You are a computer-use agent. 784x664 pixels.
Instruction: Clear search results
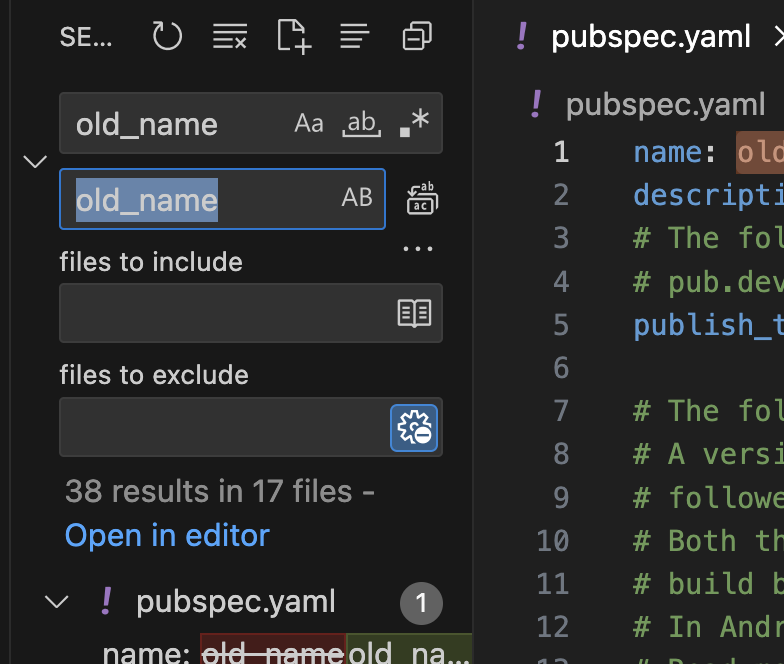(x=230, y=37)
